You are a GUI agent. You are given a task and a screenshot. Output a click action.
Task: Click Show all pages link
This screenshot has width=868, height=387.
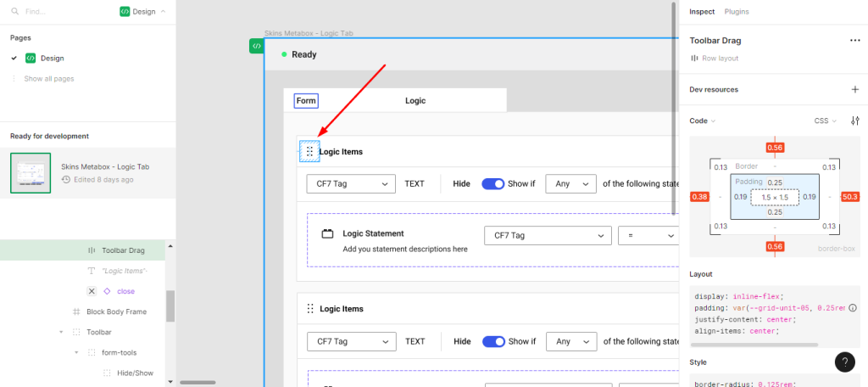pos(48,79)
